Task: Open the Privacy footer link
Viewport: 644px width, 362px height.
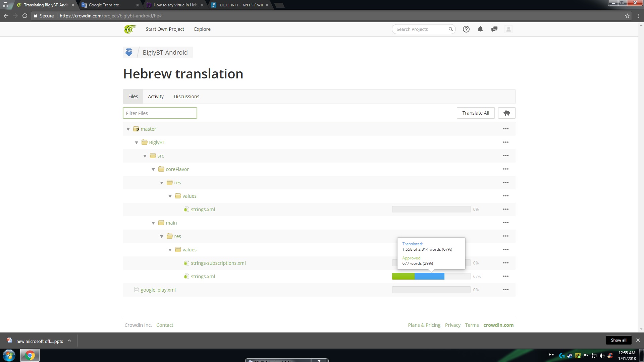Action: coord(452,325)
